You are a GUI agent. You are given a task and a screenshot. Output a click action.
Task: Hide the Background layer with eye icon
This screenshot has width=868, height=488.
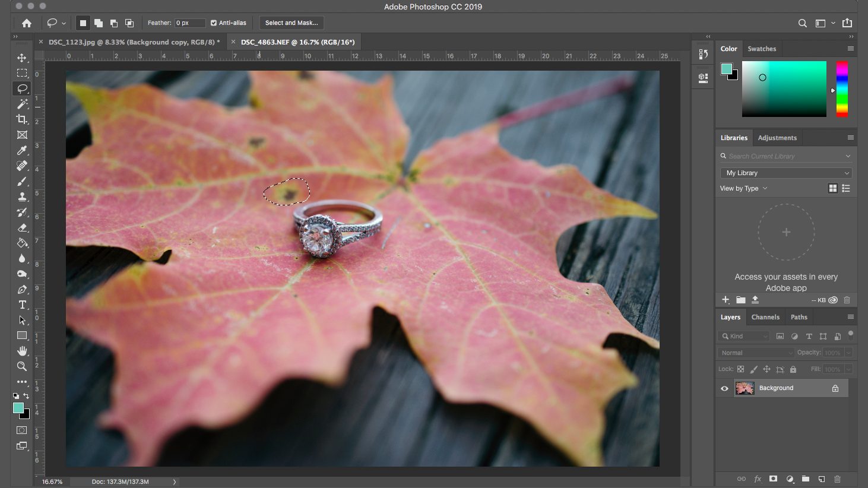click(x=724, y=388)
